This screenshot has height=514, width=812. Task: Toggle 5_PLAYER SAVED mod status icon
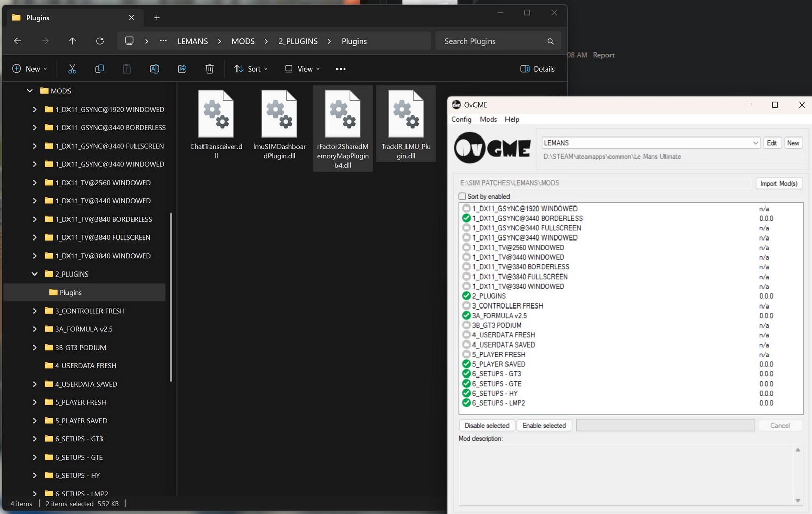pos(466,364)
